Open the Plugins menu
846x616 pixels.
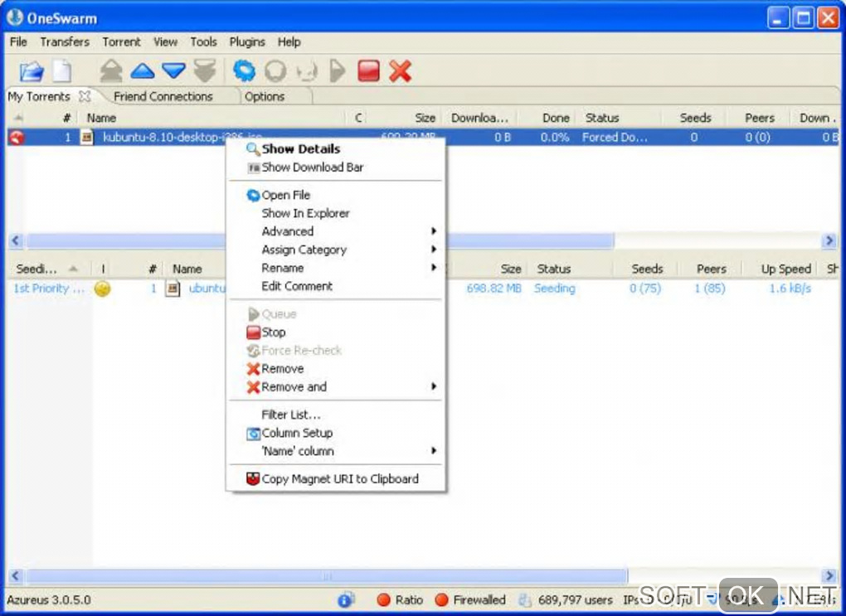coord(247,42)
